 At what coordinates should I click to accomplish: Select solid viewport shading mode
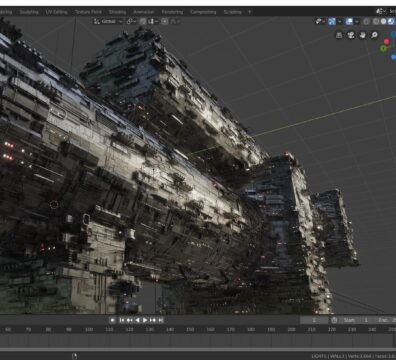[383, 21]
